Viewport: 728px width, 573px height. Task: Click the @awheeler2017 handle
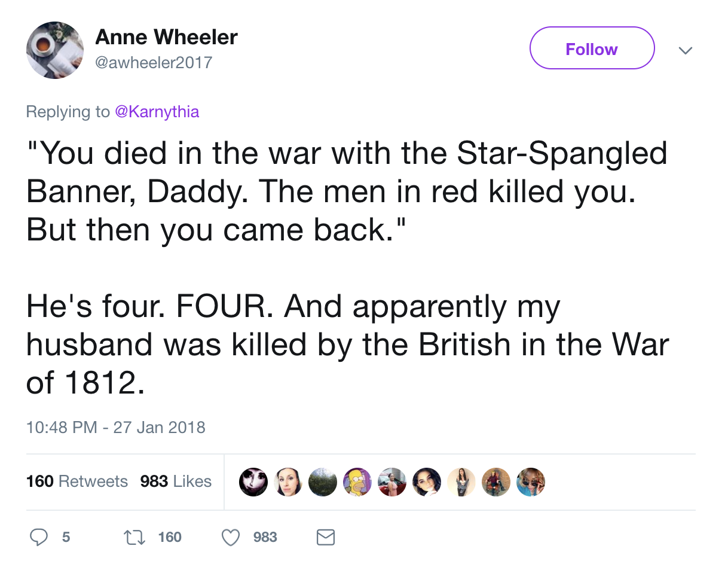pos(154,62)
